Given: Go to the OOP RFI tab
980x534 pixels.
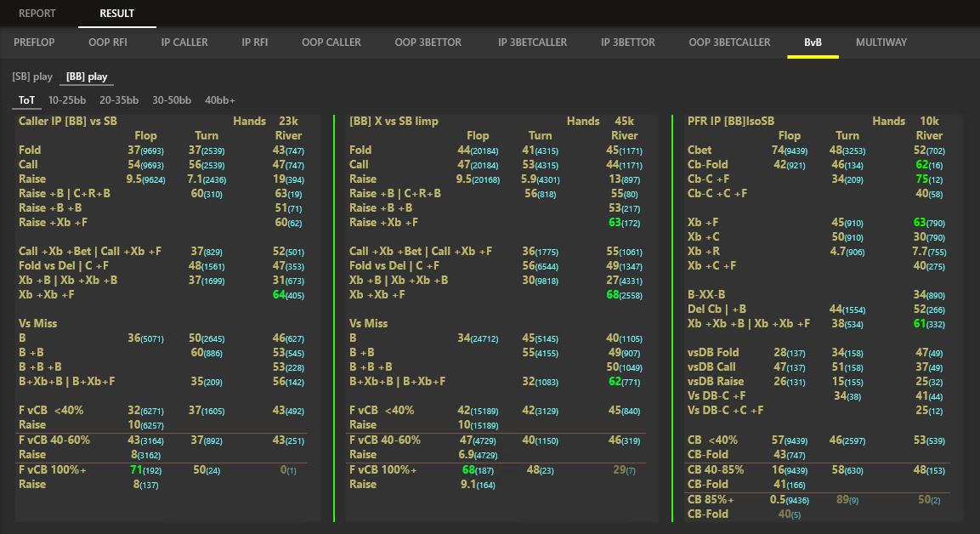Looking at the screenshot, I should (108, 43).
